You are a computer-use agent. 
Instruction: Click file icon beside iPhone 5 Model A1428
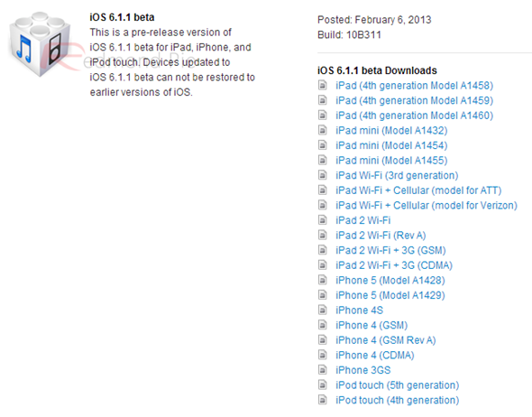coord(323,280)
